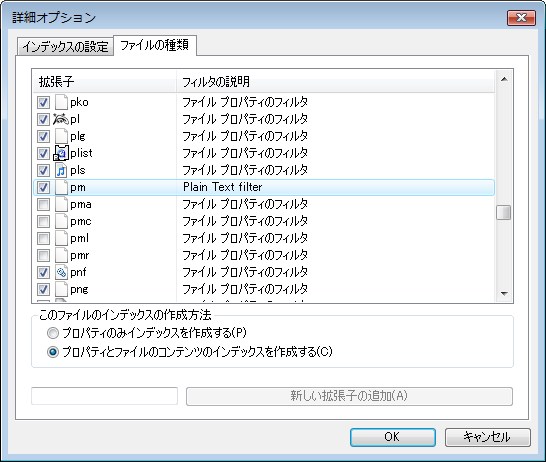
Task: Sort by the 拡張子 column header
Action: pyautogui.click(x=104, y=82)
